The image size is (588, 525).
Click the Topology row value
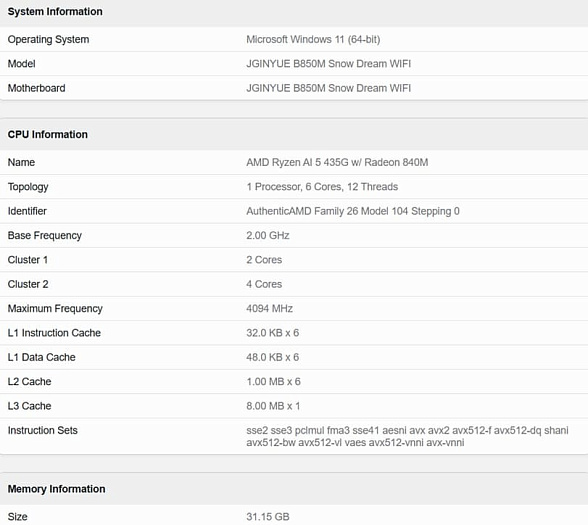[322, 187]
